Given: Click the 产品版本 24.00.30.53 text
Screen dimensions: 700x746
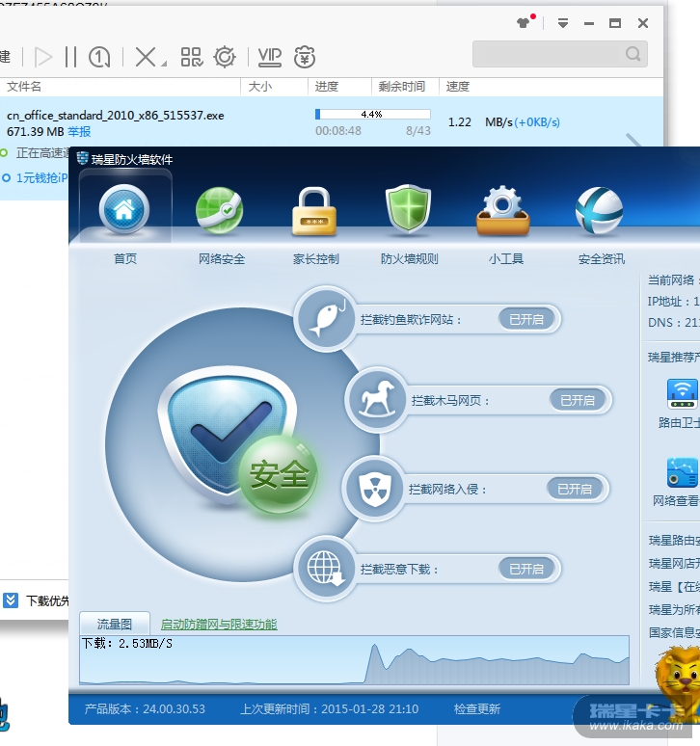Looking at the screenshot, I should [145, 708].
